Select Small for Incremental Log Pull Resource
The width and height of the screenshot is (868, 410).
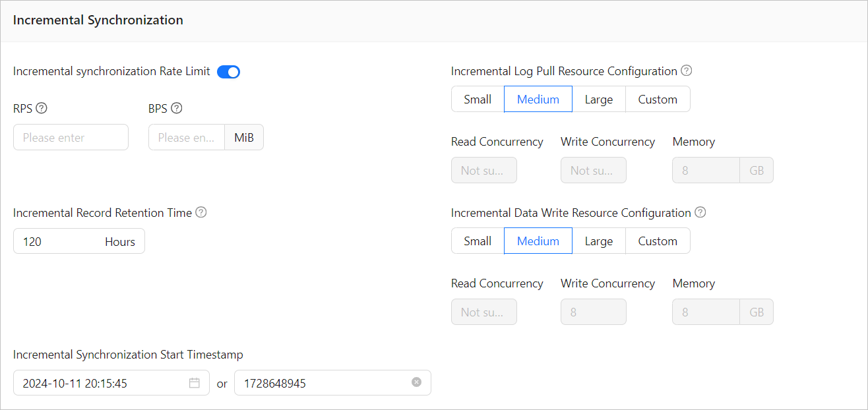478,100
